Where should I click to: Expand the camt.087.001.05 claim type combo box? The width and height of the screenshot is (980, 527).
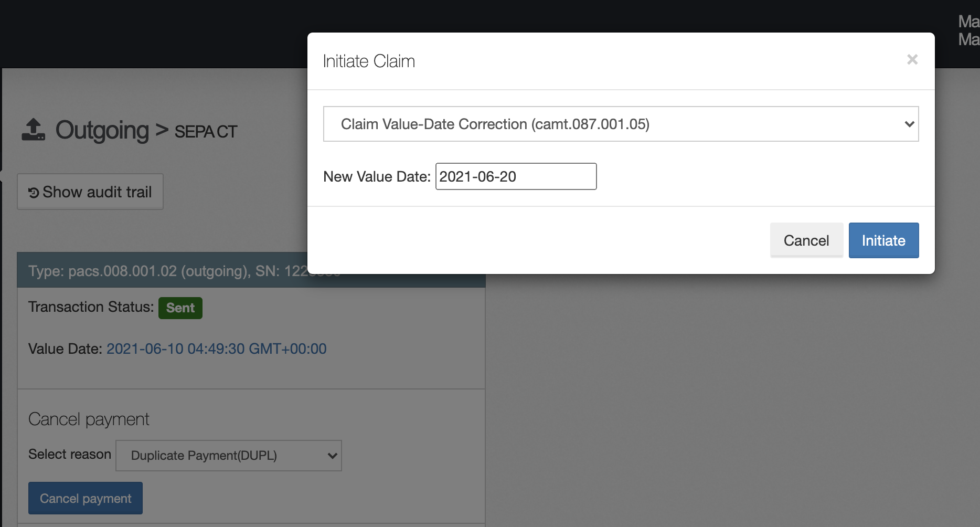621,124
